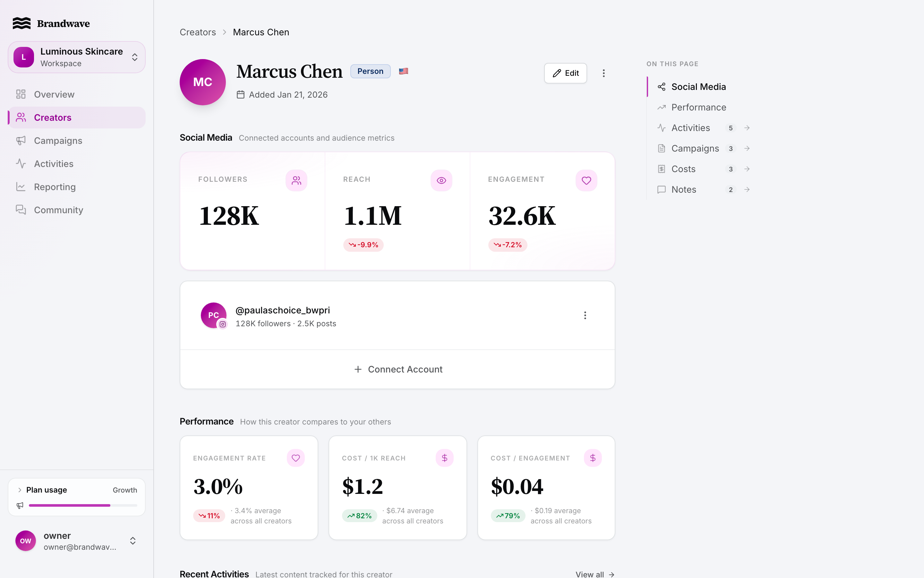This screenshot has width=924, height=578.
Task: Click the arrow next to Campaigns count
Action: click(x=747, y=149)
